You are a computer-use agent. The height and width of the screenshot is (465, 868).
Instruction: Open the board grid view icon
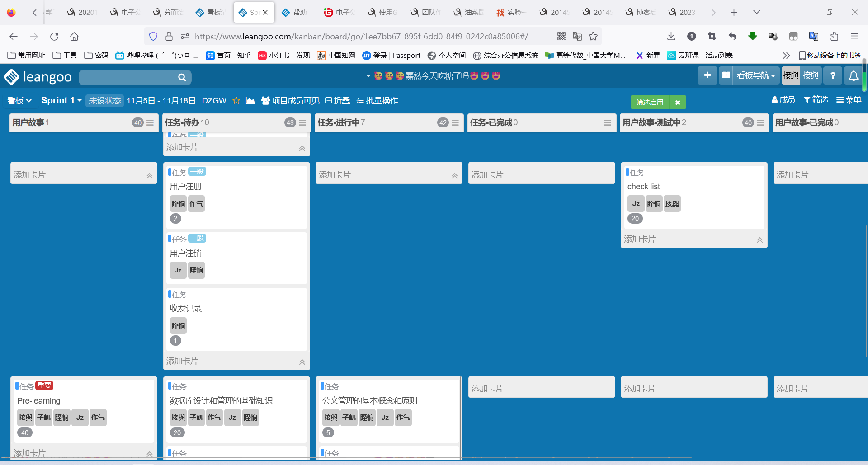coord(726,75)
